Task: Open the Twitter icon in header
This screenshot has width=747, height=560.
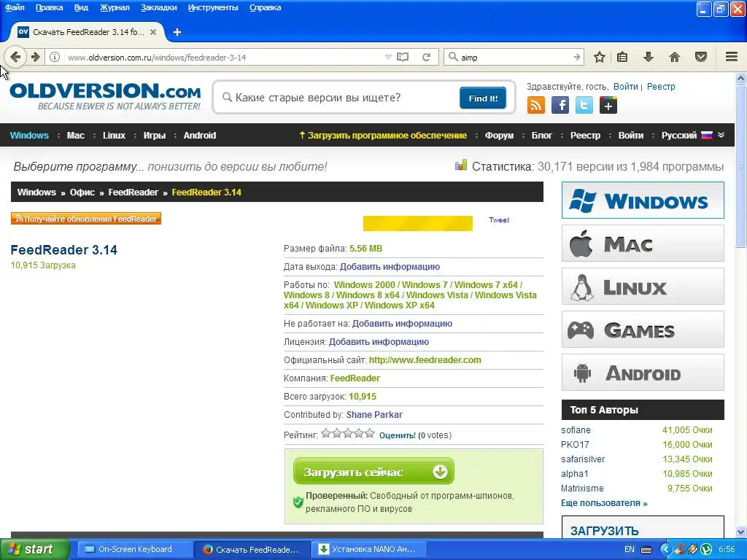Action: (x=584, y=105)
